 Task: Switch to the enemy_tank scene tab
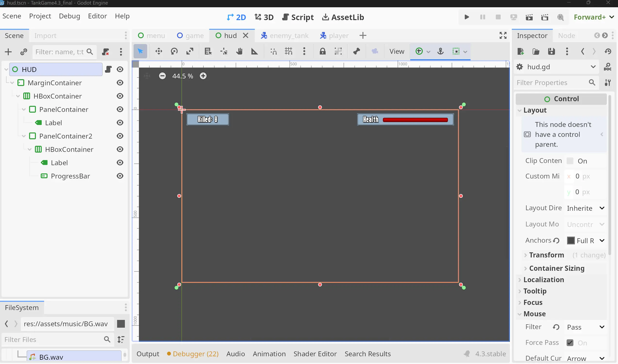pyautogui.click(x=285, y=36)
